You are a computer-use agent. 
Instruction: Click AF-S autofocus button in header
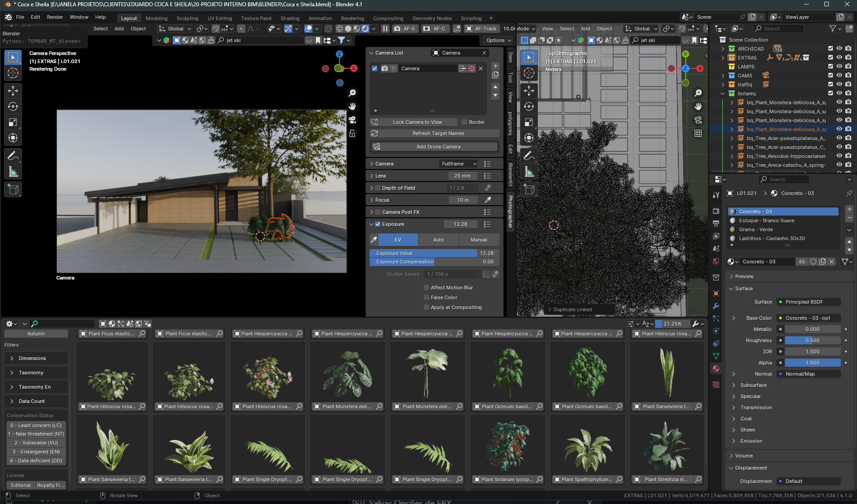[405, 29]
